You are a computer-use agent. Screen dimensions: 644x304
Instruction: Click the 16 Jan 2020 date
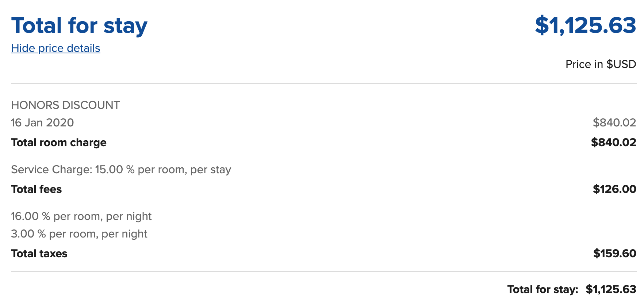coord(42,123)
